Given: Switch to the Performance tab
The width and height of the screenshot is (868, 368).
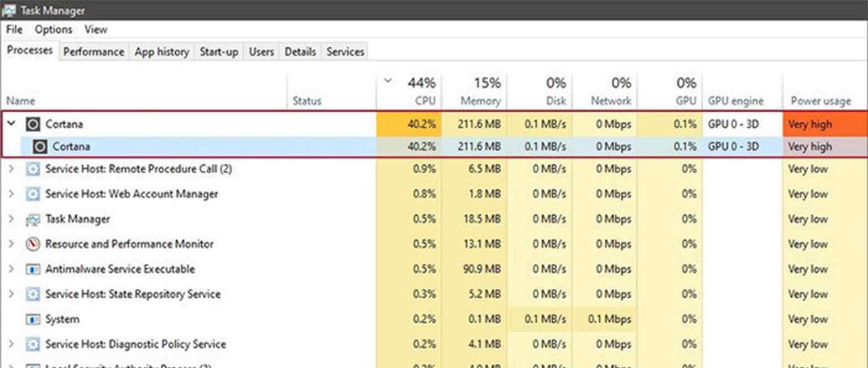Looking at the screenshot, I should tap(93, 51).
